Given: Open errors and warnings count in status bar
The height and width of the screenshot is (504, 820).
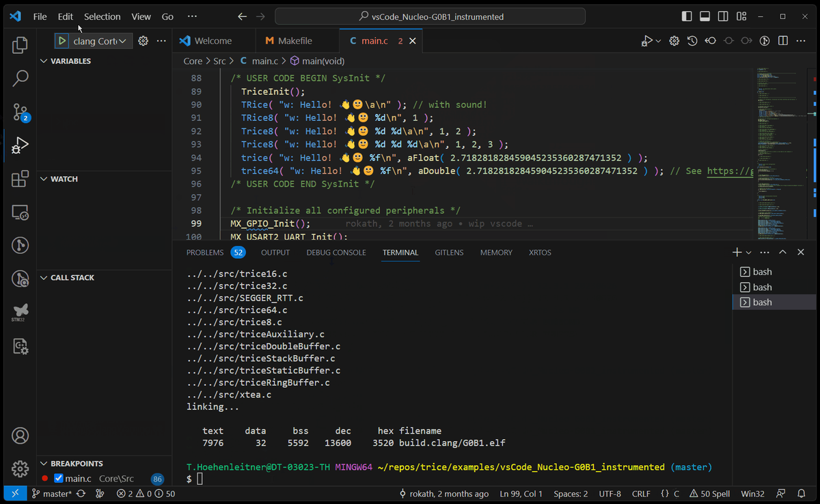Looking at the screenshot, I should point(146,494).
